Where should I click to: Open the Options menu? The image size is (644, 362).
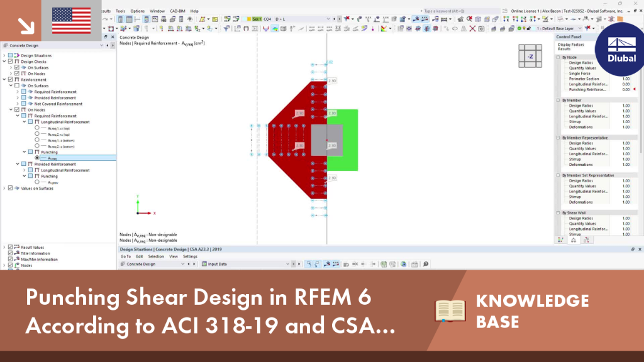tap(137, 11)
